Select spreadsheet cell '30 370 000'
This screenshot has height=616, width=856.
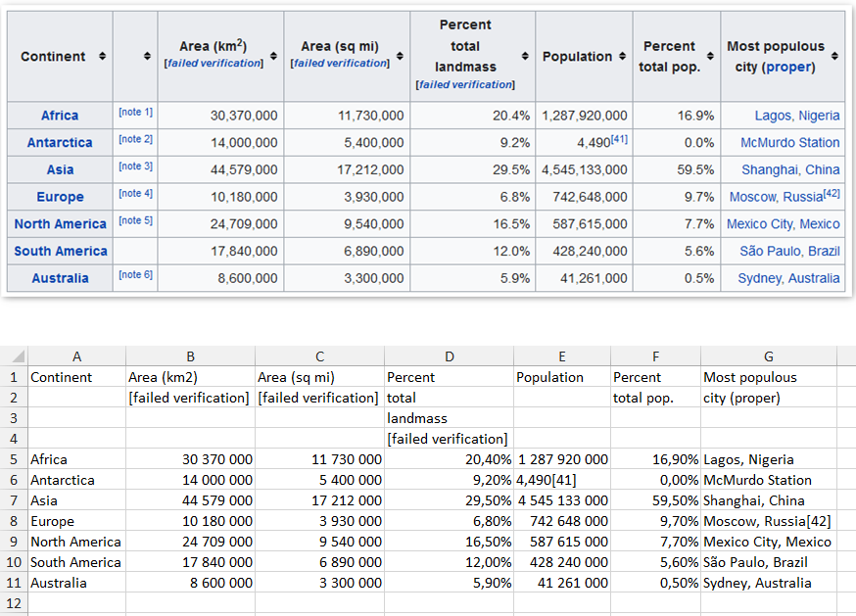coord(191,460)
